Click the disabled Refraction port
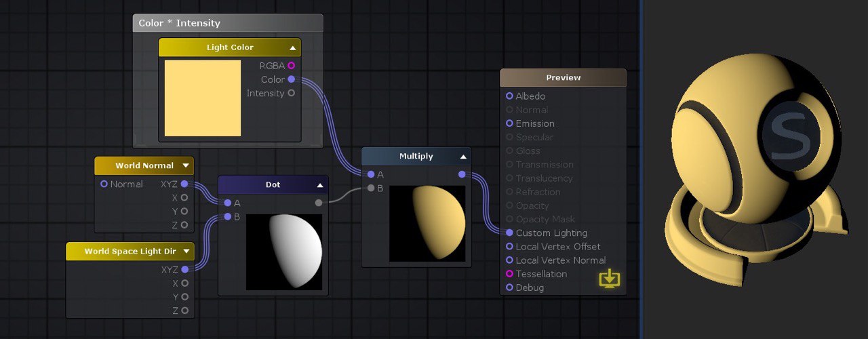Viewport: 868px width, 339px height. point(509,192)
